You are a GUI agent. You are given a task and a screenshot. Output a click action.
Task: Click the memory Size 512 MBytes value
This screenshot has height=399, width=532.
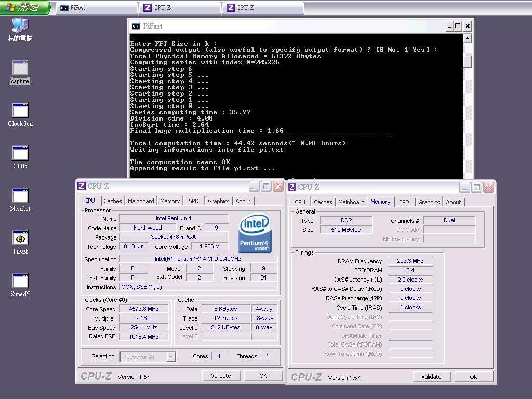click(346, 230)
